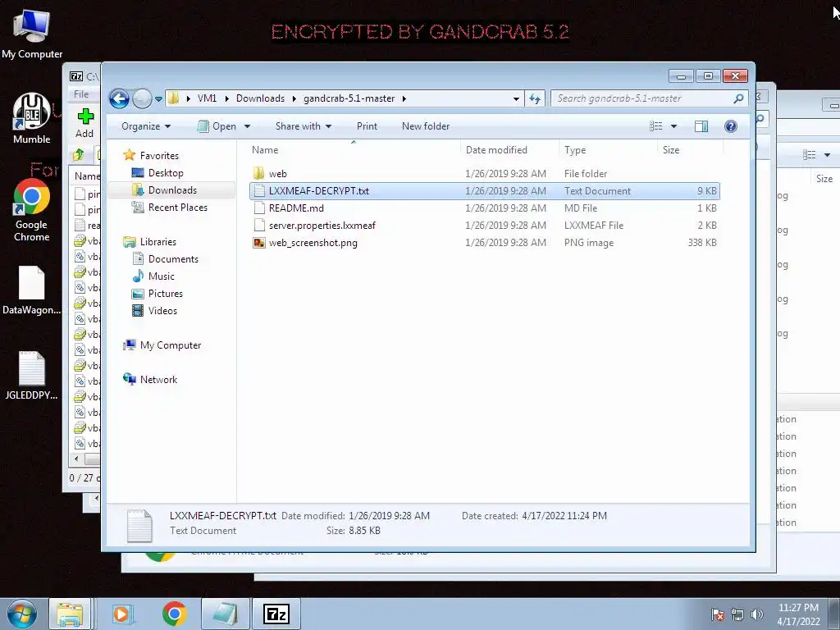Screen dimensions: 840x630
Task: Click 7-Zip horizontal scrollbar left arrow
Action: (x=76, y=459)
